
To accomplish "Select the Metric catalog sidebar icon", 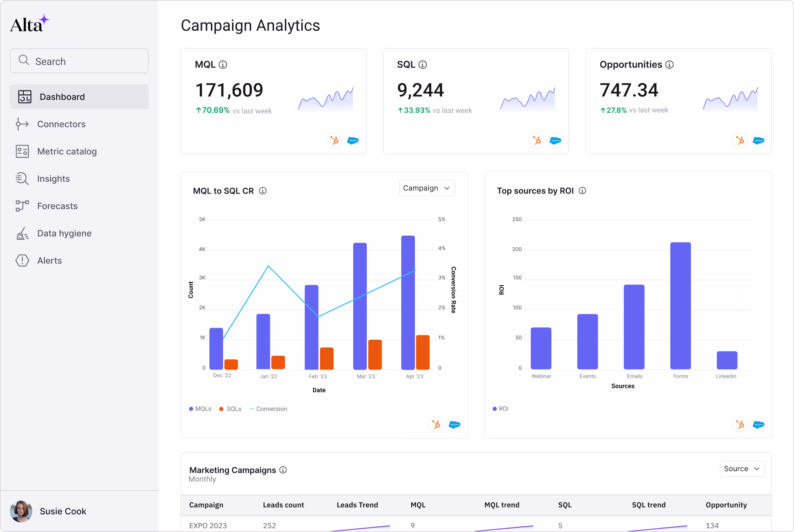I will 22,151.
